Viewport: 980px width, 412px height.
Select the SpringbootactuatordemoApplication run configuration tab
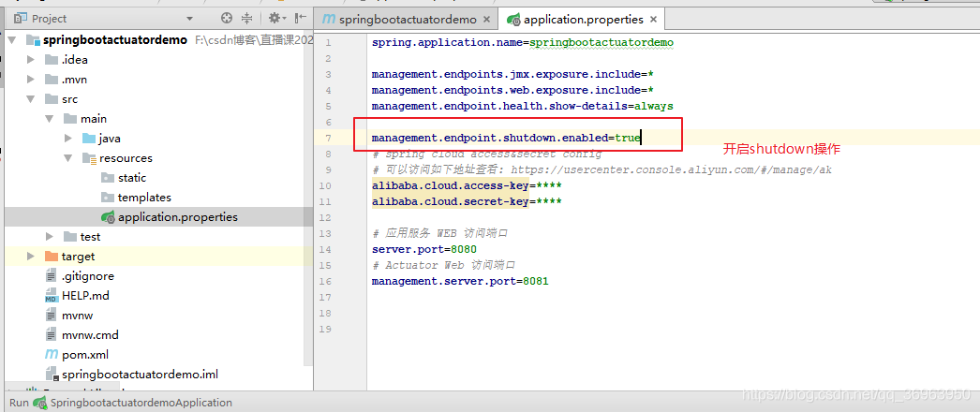[134, 403]
